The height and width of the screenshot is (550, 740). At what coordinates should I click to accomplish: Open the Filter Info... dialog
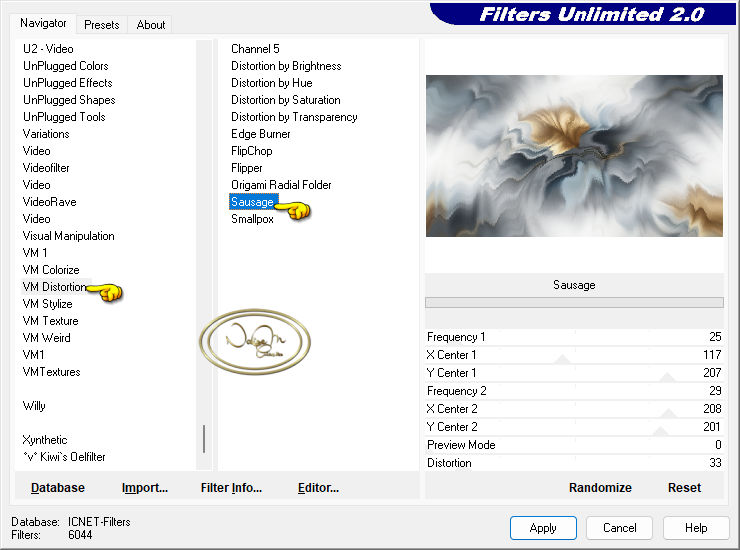pyautogui.click(x=231, y=488)
